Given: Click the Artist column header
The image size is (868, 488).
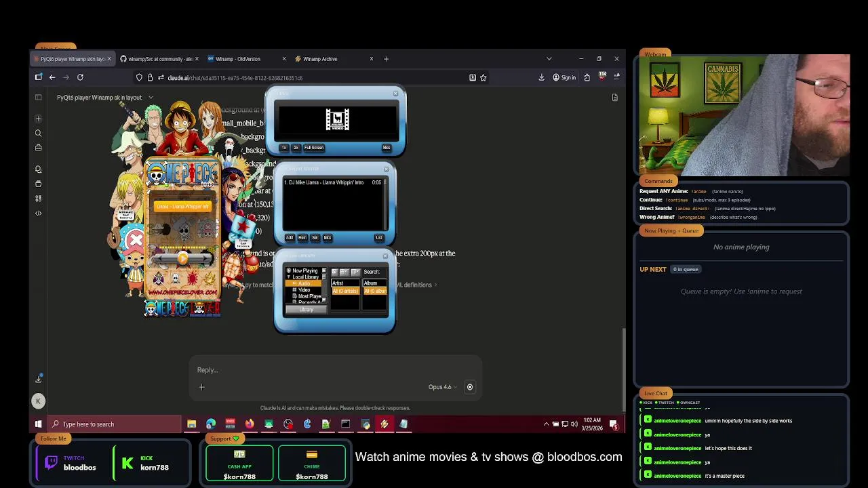Looking at the screenshot, I should 345,283.
